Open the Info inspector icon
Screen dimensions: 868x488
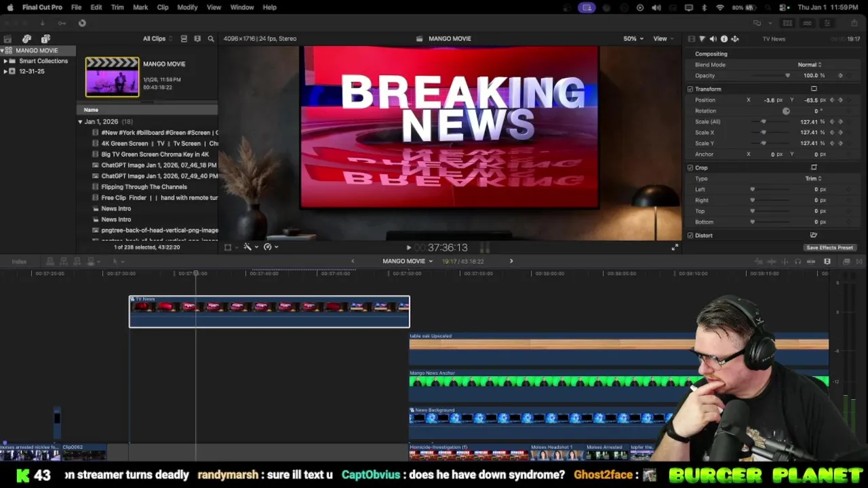coord(724,39)
